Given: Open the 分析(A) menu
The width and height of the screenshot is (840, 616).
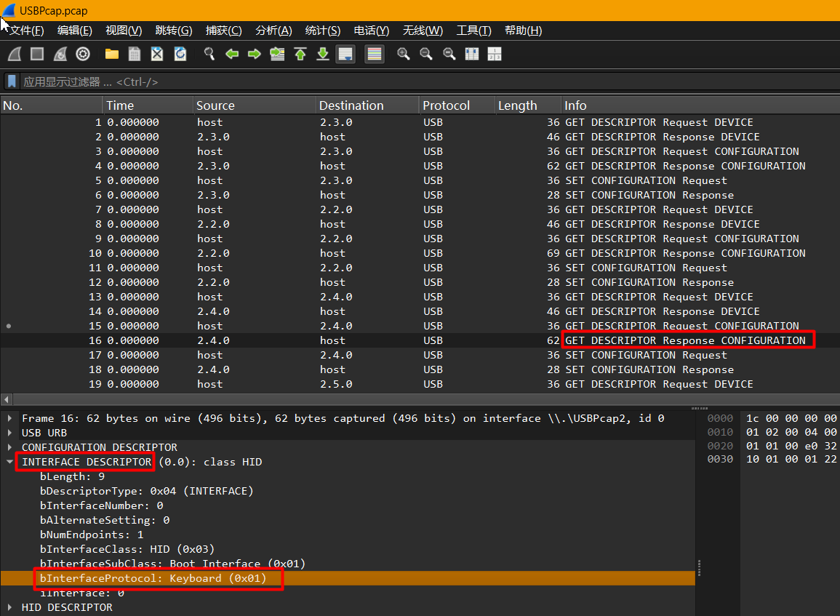Looking at the screenshot, I should [x=273, y=31].
